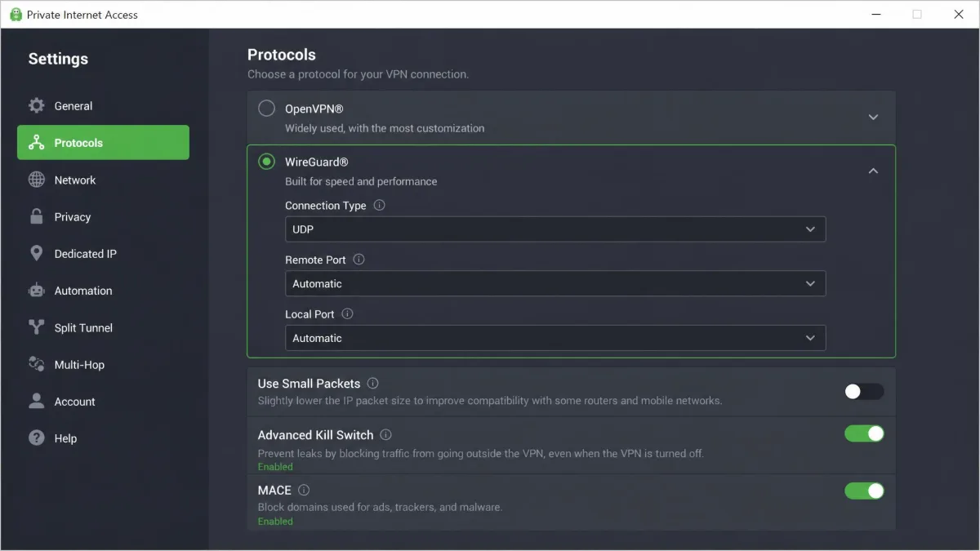The image size is (980, 551).
Task: Click the Advanced Kill Switch label
Action: 315,435
